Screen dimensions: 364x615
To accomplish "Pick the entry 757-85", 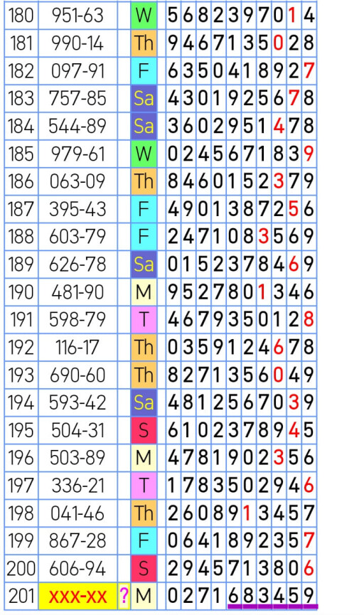I will click(x=78, y=98).
